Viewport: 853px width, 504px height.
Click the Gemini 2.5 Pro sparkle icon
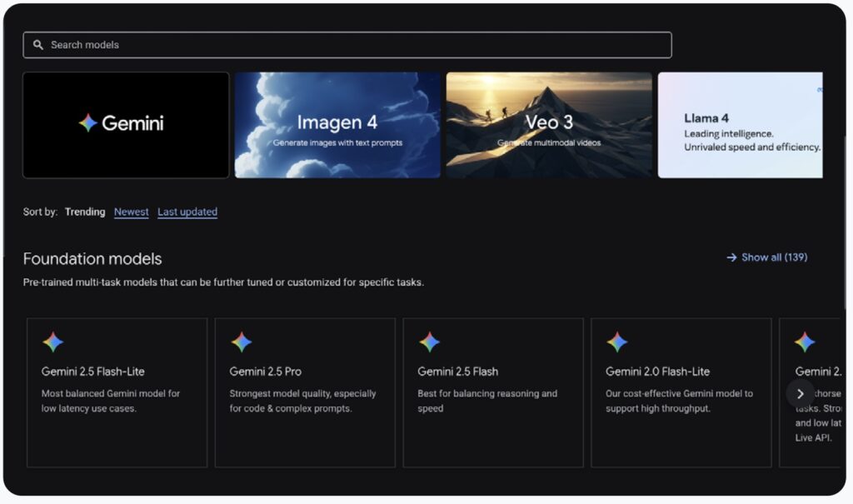coord(241,342)
